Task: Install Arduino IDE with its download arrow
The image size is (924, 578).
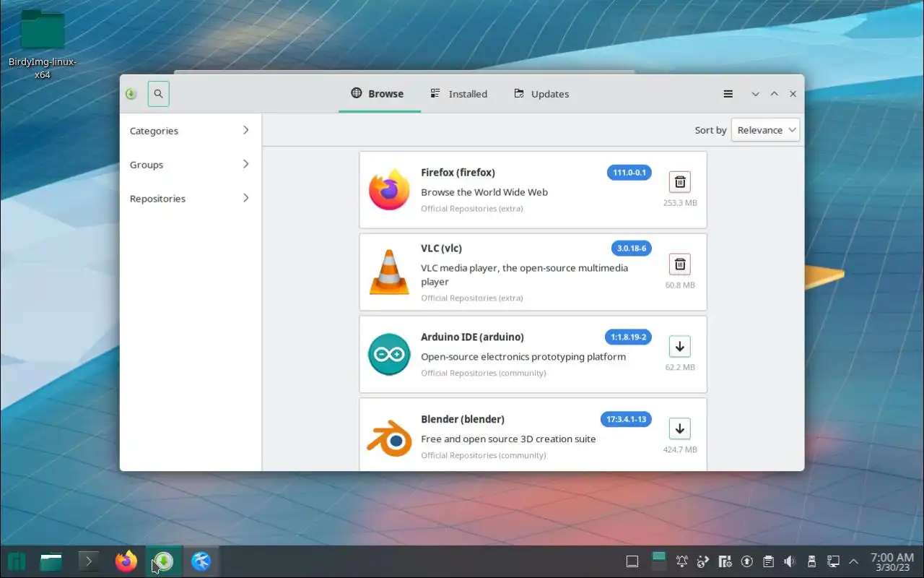Action: (x=679, y=347)
